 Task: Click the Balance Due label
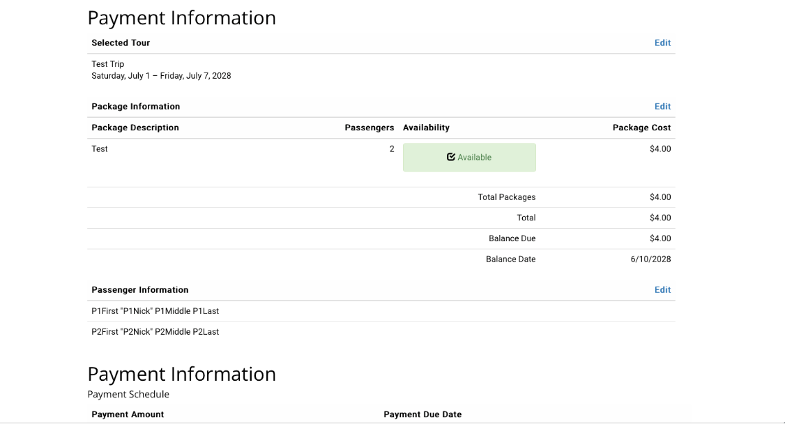tap(510, 238)
